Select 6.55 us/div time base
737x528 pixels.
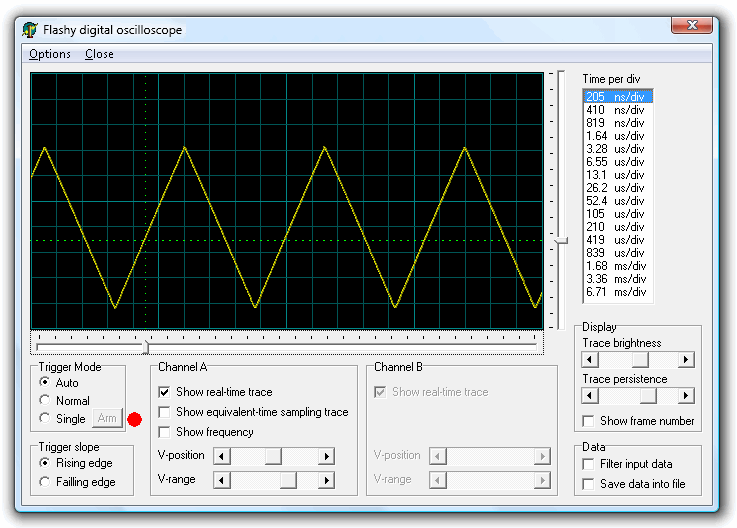[618, 162]
